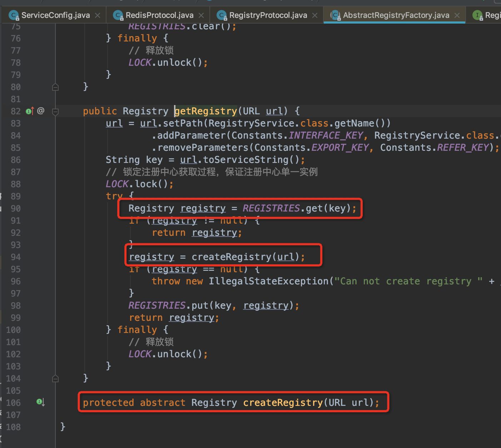This screenshot has height=448, width=501.
Task: Click the "Can not create registry " string
Action: [x=408, y=281]
